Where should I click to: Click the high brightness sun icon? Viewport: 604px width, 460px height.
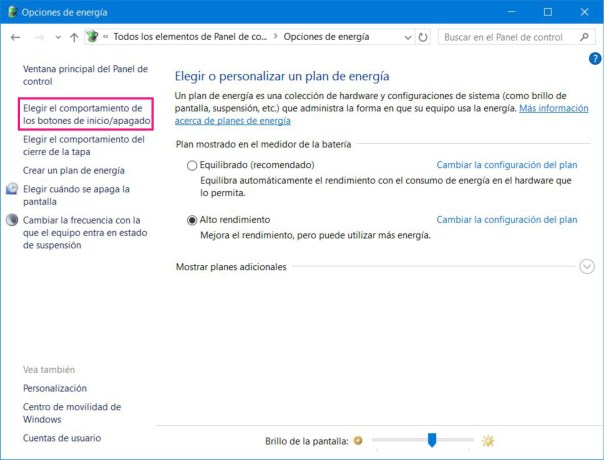click(x=488, y=440)
